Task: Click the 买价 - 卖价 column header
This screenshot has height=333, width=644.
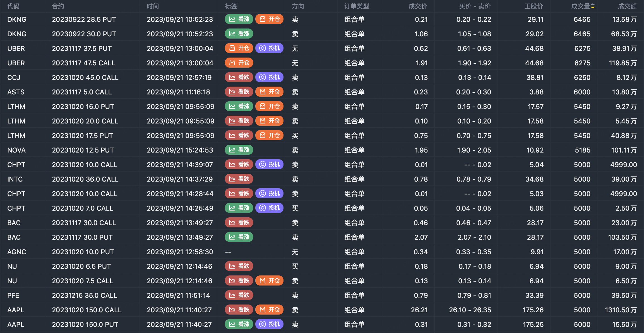Action: pyautogui.click(x=475, y=6)
